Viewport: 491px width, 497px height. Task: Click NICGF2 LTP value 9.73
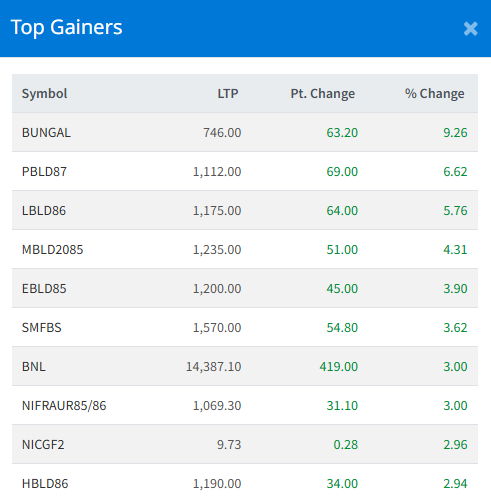pos(229,445)
